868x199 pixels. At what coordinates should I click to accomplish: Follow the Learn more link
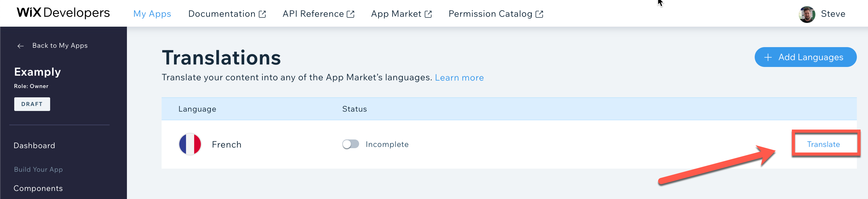click(x=459, y=77)
